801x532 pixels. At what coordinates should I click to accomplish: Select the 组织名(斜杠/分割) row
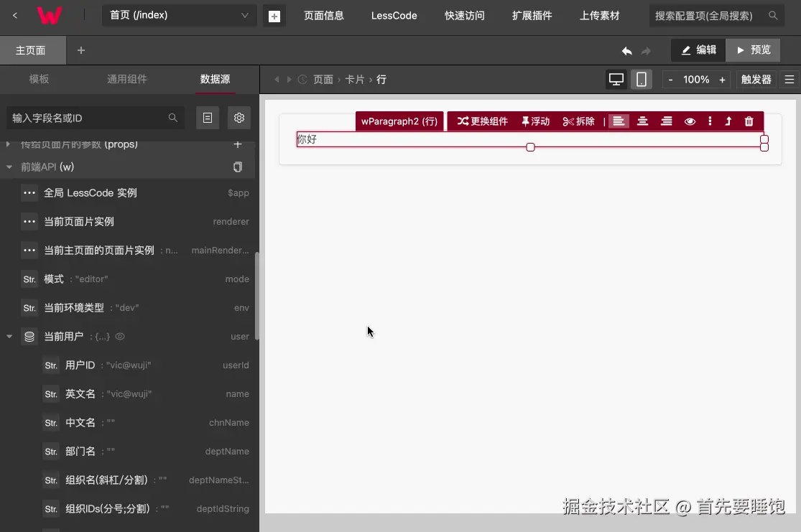tap(128, 480)
